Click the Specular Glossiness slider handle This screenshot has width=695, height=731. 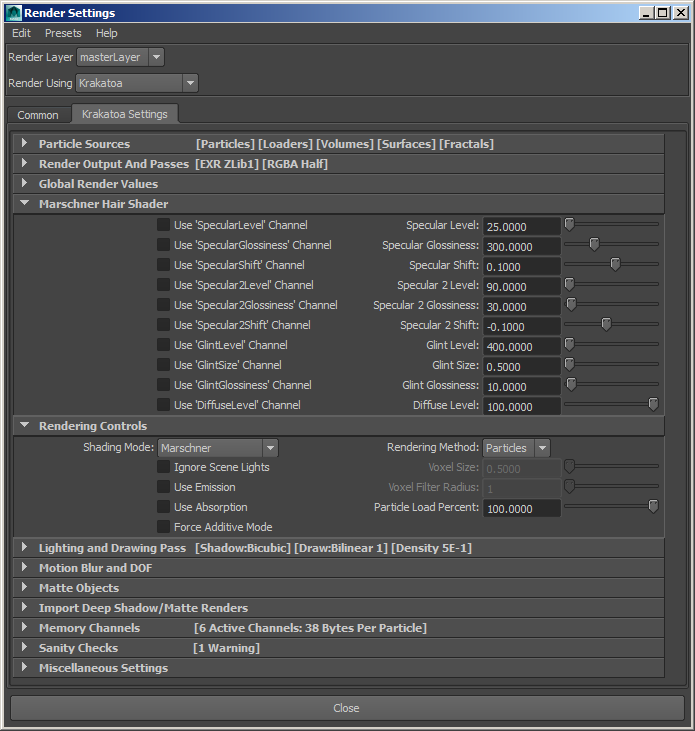coord(594,244)
